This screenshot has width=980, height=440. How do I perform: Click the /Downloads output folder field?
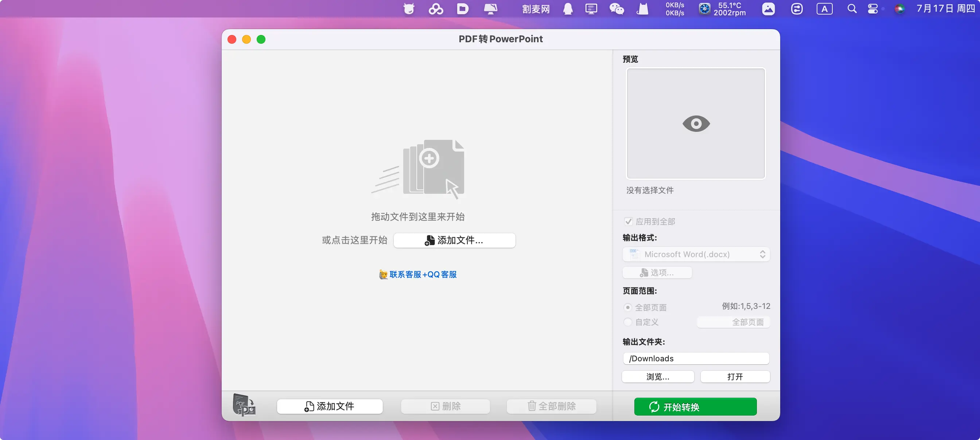pyautogui.click(x=696, y=358)
